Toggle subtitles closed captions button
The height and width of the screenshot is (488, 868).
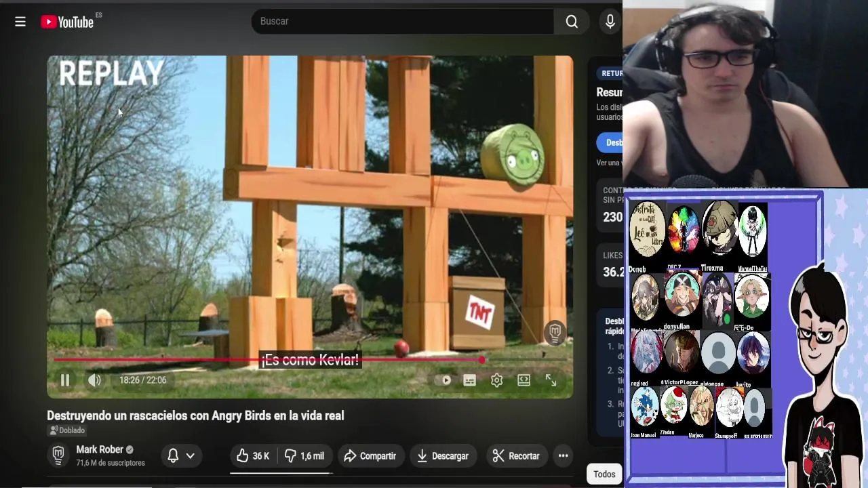pyautogui.click(x=469, y=380)
